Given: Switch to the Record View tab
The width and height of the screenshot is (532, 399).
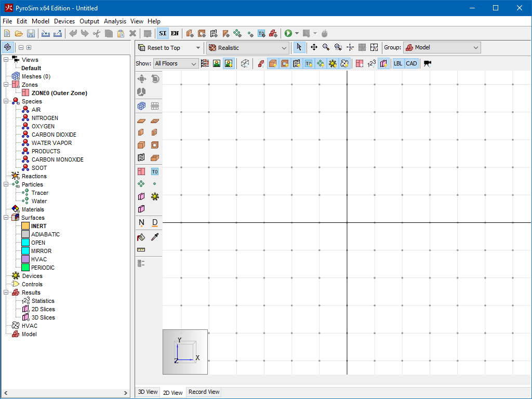Looking at the screenshot, I should 204,392.
